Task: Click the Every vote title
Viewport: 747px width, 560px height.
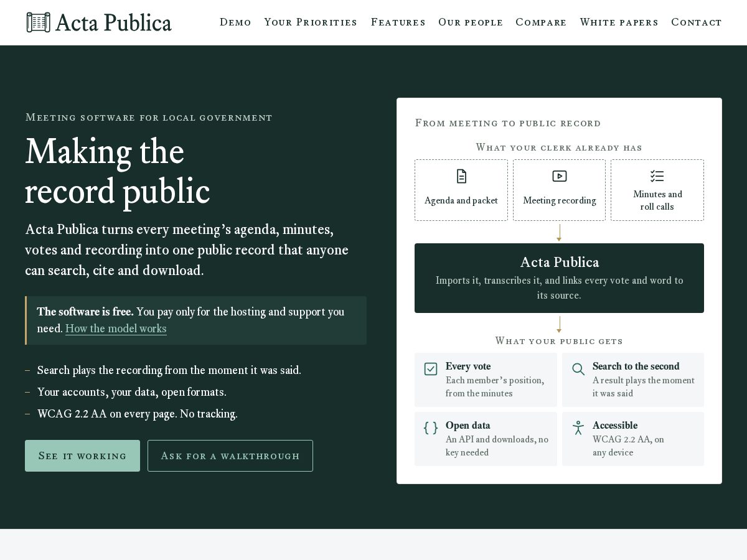Action: [x=468, y=366]
